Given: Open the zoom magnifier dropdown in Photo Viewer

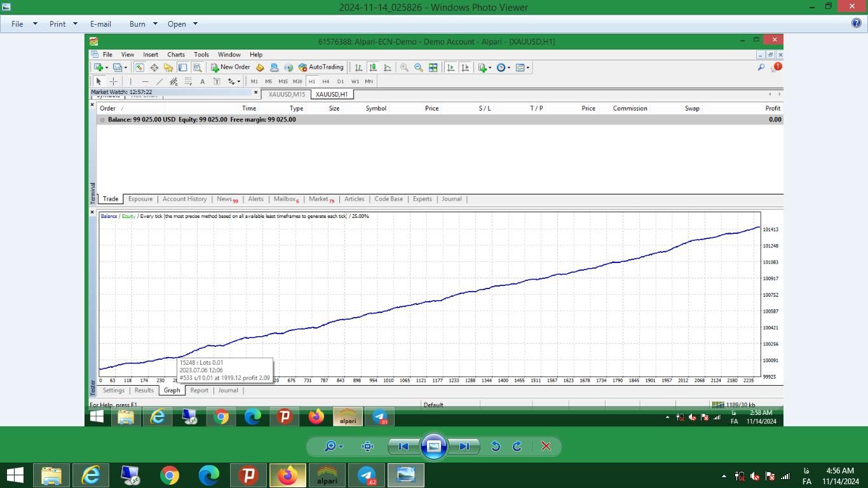Looking at the screenshot, I should [334, 446].
